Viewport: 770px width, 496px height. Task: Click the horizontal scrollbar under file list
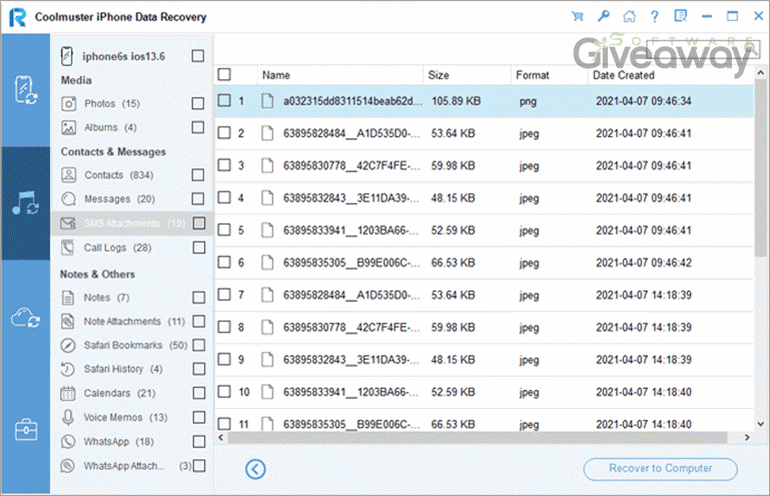tap(480, 438)
